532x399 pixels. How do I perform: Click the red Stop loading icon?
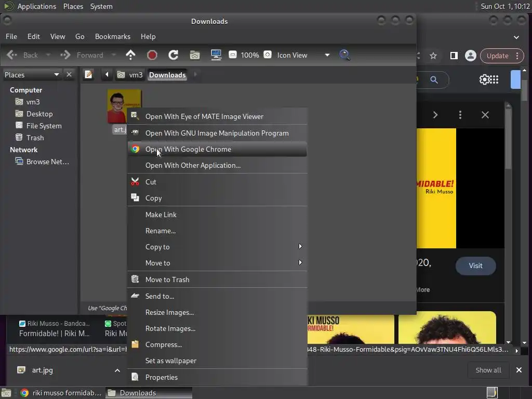click(152, 55)
